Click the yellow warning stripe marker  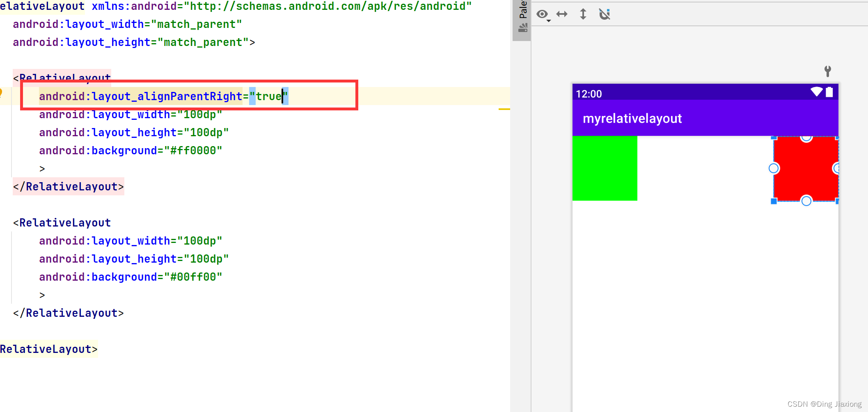point(504,109)
